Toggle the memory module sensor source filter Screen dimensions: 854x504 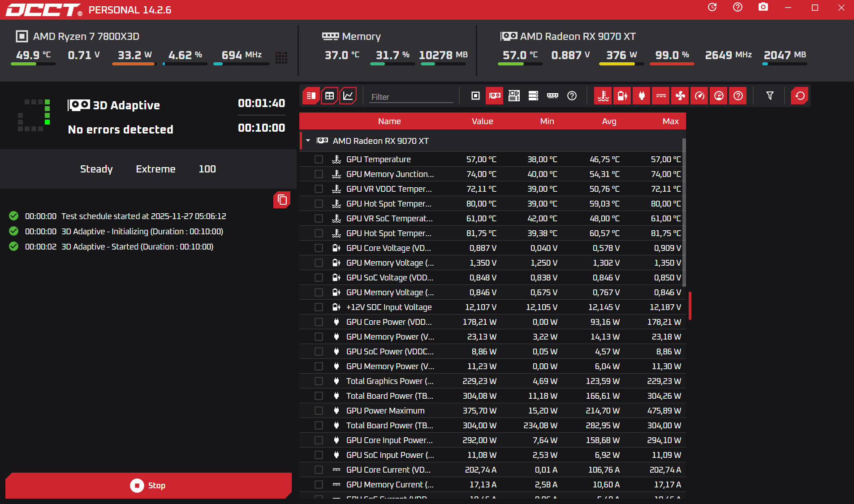point(552,96)
